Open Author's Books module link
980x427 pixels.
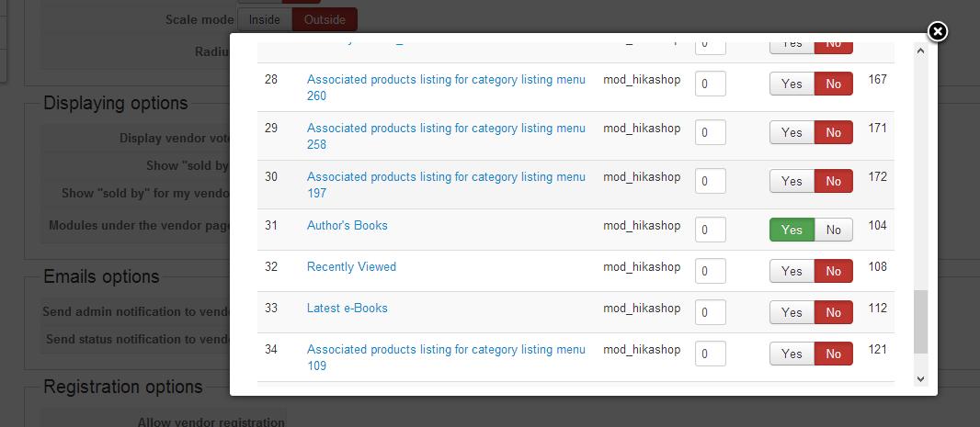pos(348,225)
